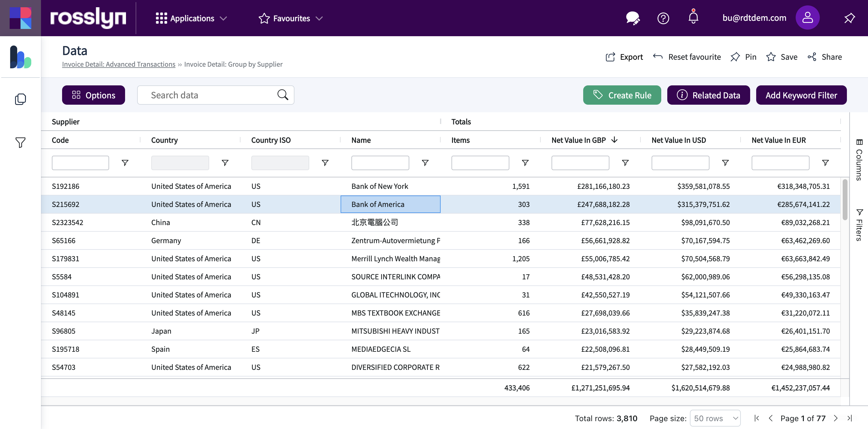This screenshot has width=868, height=429.
Task: Open filter funnel for Items column
Action: pyautogui.click(x=525, y=163)
